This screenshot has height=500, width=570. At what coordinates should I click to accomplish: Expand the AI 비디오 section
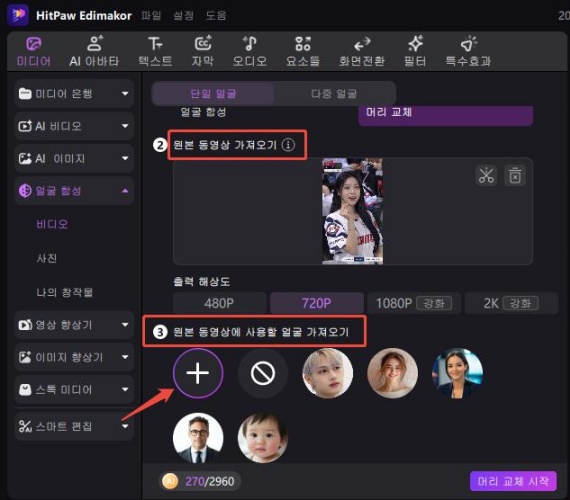[74, 126]
